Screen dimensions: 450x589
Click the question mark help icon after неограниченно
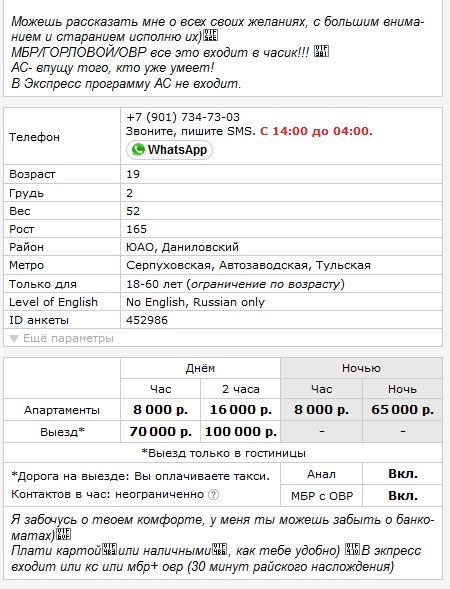[x=213, y=494]
